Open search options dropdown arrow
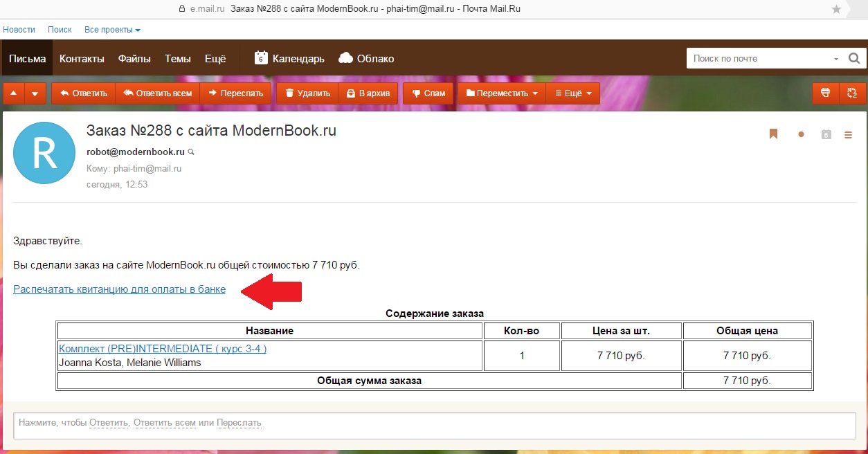The image size is (868, 454). (836, 59)
